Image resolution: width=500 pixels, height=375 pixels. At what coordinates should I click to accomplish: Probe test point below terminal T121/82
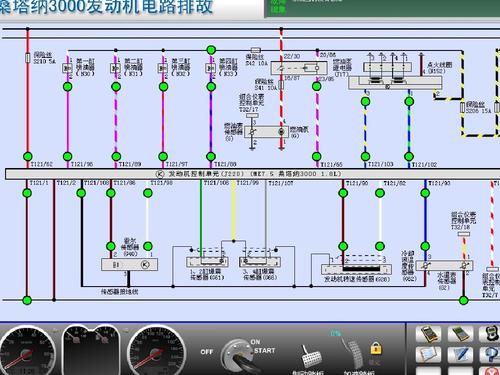coord(380,193)
